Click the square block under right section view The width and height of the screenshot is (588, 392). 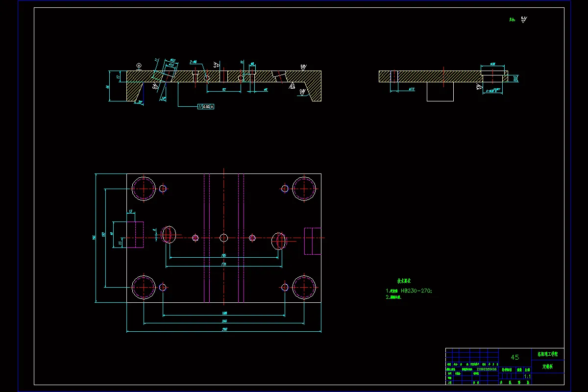(x=440, y=91)
